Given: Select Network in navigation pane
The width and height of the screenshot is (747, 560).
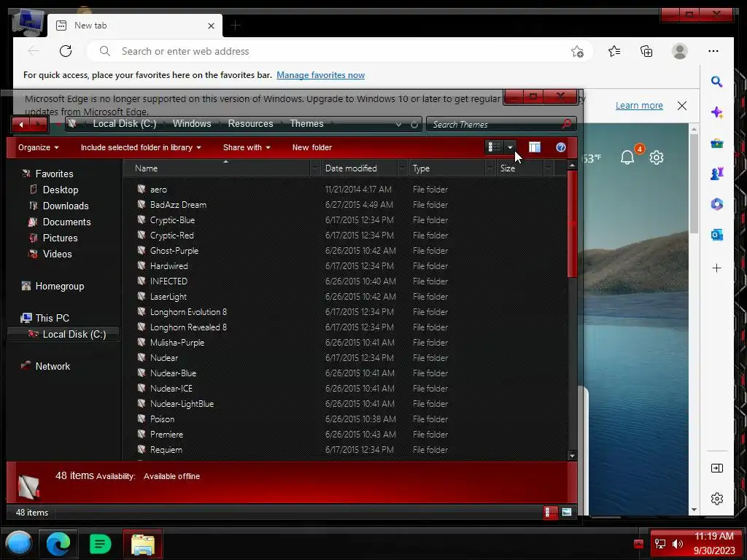Looking at the screenshot, I should tap(53, 366).
